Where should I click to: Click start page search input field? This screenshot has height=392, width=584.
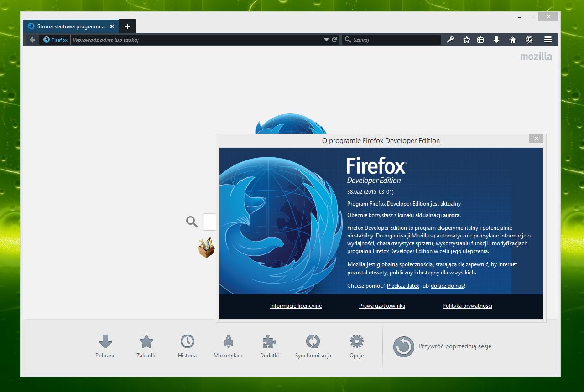tap(209, 222)
